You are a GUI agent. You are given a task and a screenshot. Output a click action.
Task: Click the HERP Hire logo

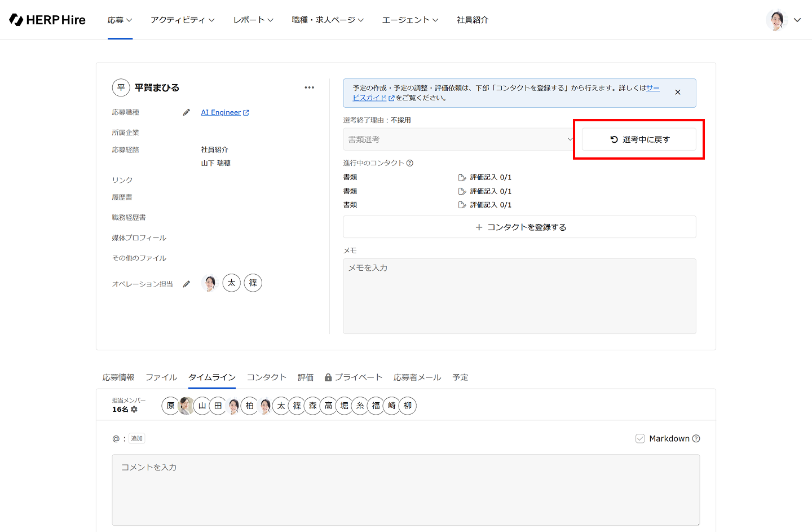47,20
